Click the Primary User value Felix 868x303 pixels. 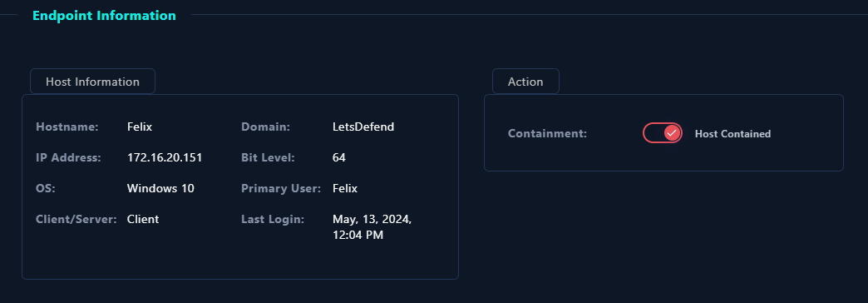(x=345, y=188)
